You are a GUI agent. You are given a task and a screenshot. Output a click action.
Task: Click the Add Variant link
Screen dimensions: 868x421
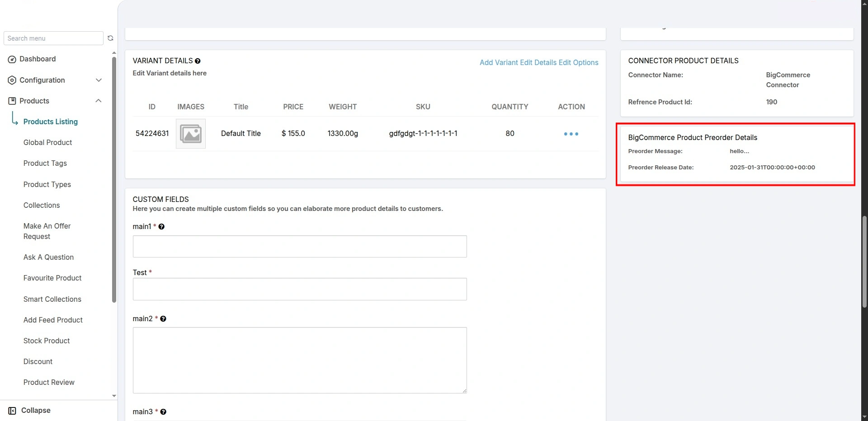coord(499,63)
